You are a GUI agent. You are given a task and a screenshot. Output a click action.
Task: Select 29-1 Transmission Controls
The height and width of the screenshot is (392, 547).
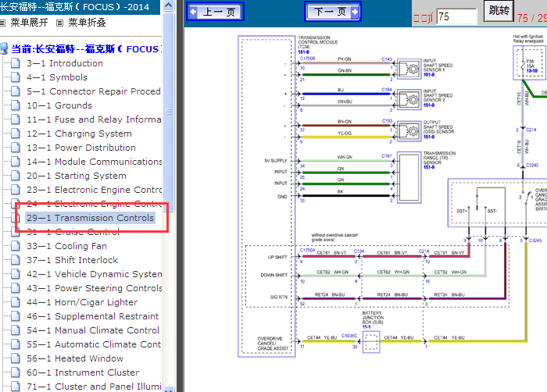pyautogui.click(x=90, y=218)
